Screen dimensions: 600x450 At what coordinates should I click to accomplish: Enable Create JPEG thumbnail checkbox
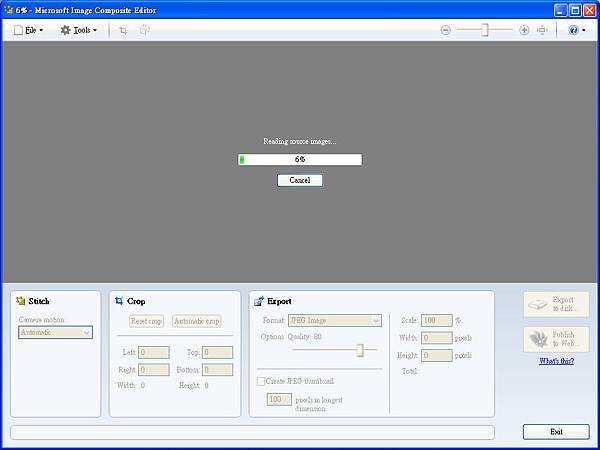click(x=261, y=381)
